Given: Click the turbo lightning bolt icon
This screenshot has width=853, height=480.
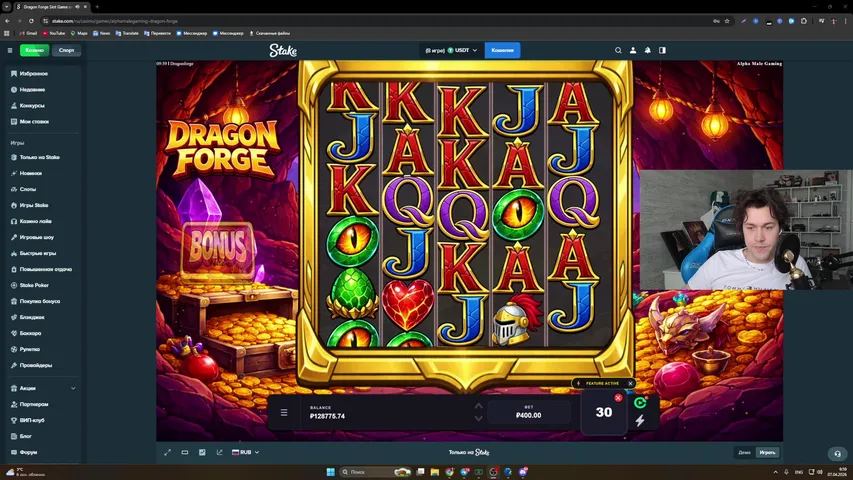Looking at the screenshot, I should [x=640, y=421].
